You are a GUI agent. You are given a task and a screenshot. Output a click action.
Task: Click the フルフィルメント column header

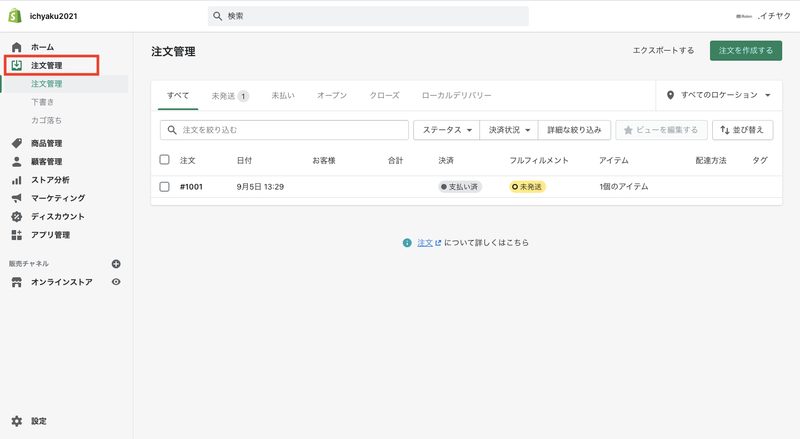pos(539,160)
